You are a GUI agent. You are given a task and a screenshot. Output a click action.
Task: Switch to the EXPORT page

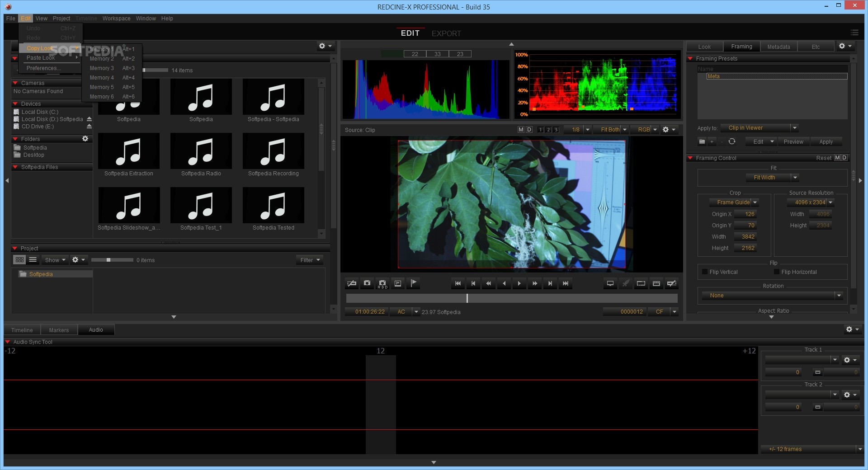click(x=446, y=33)
